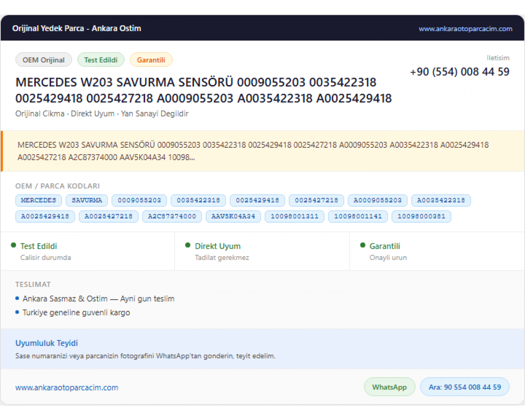The width and height of the screenshot is (525, 420).
Task: Click the Uyumluluk Teyidi heading
Action: [x=47, y=343]
